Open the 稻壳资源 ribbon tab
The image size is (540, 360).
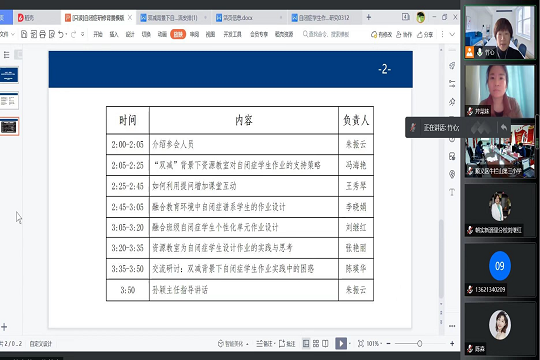click(x=284, y=34)
